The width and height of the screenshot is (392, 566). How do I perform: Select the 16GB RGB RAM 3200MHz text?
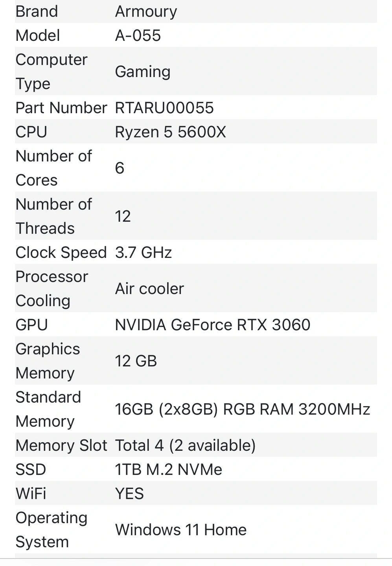242,409
